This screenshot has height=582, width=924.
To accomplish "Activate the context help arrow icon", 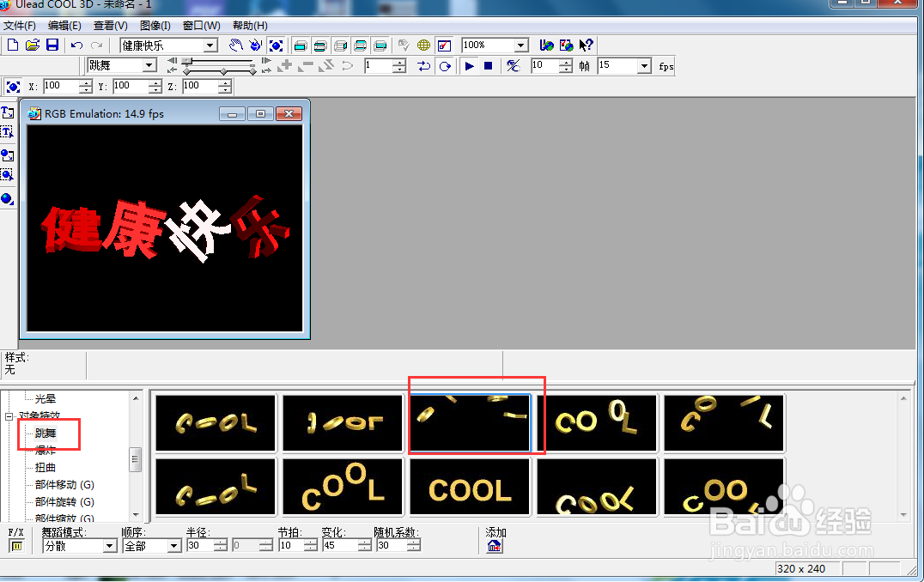I will tap(586, 45).
